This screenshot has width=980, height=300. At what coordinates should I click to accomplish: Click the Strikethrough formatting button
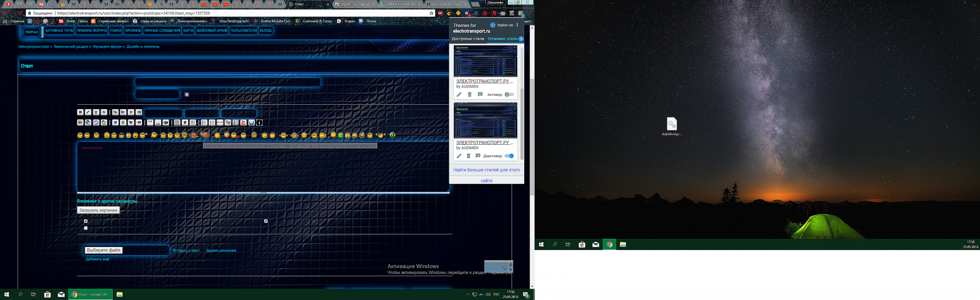104,112
